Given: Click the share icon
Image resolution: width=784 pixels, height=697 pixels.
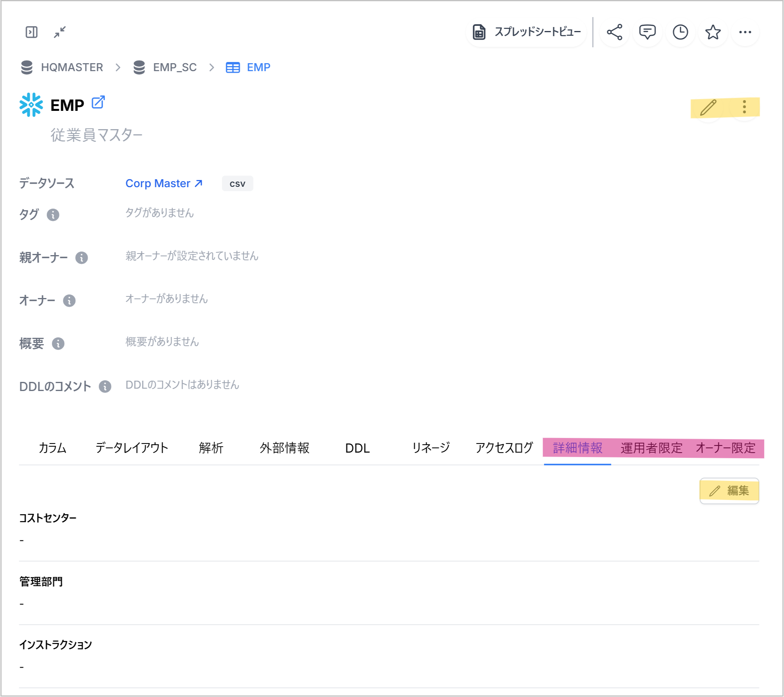Looking at the screenshot, I should coord(614,32).
